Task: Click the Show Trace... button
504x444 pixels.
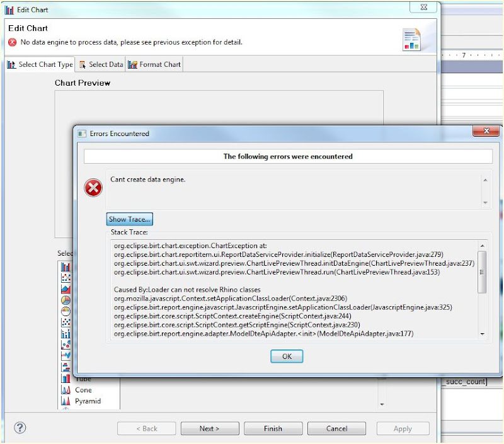Action: click(130, 219)
